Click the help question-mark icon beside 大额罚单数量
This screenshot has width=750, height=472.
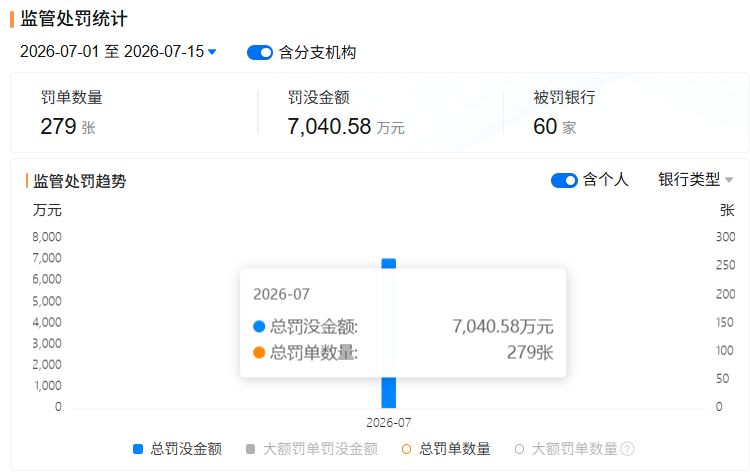click(628, 449)
